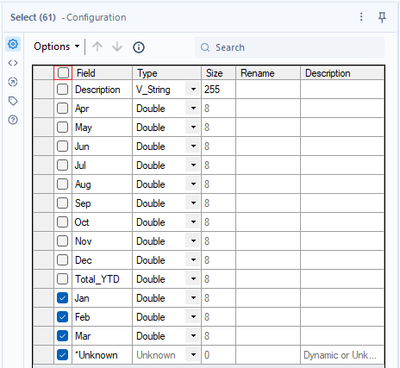Click the row selector for Feb row
400x368 pixels.
[x=43, y=317]
